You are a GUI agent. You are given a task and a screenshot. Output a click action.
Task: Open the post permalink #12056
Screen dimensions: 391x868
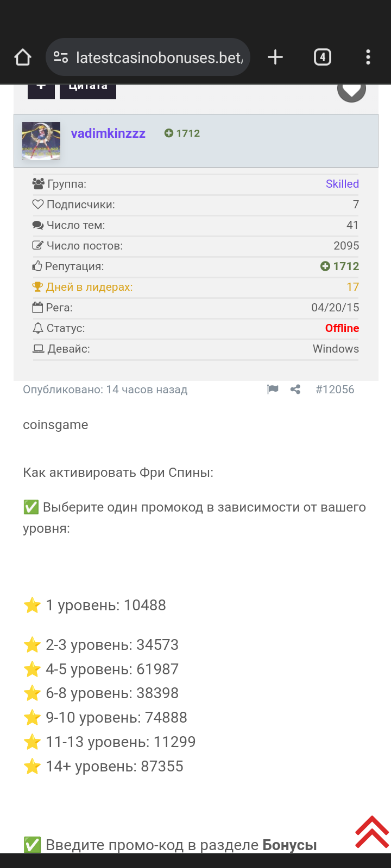[335, 390]
